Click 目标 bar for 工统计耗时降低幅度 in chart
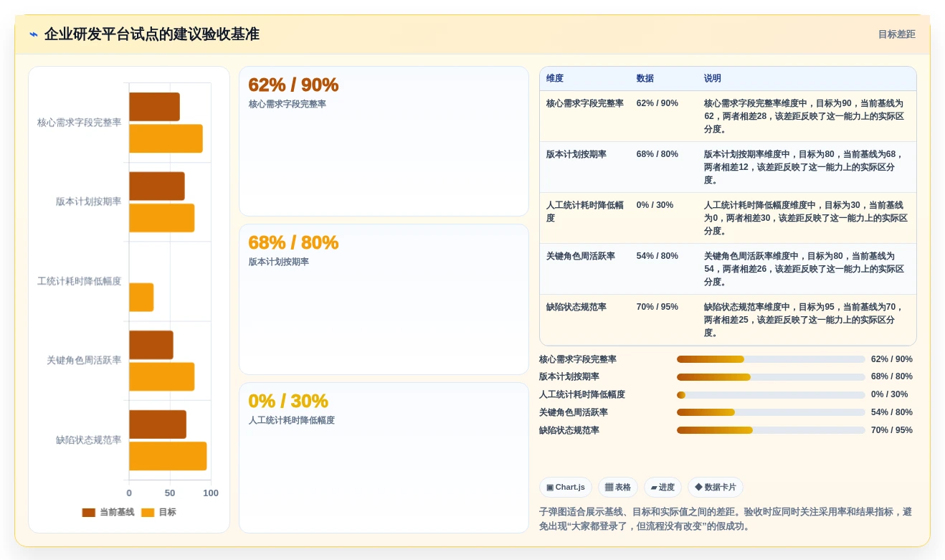The image size is (945, 560). click(x=141, y=297)
